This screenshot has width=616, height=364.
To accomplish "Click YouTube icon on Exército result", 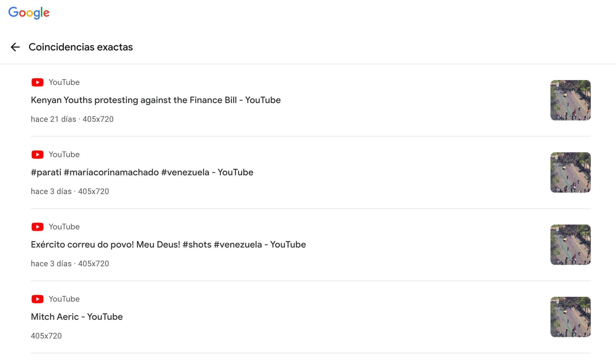I will 38,227.
